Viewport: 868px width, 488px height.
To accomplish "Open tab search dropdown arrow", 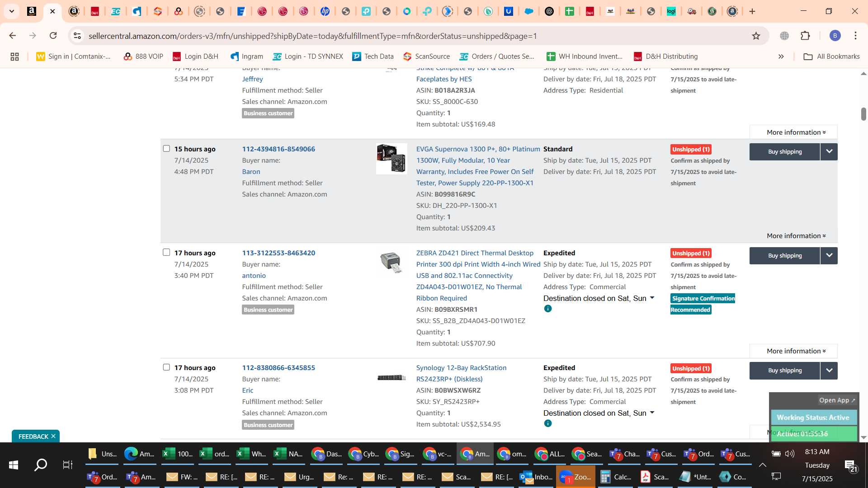I will tap(12, 11).
